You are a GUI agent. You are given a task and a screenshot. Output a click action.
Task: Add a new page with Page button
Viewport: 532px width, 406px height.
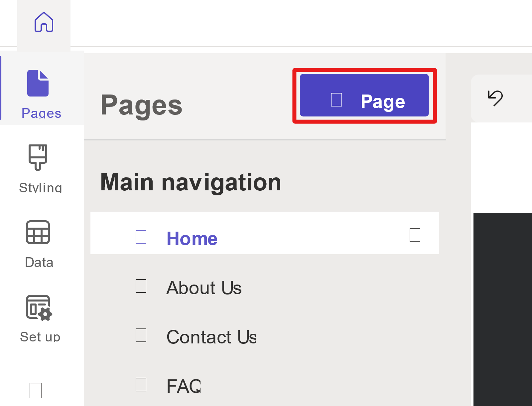(364, 96)
